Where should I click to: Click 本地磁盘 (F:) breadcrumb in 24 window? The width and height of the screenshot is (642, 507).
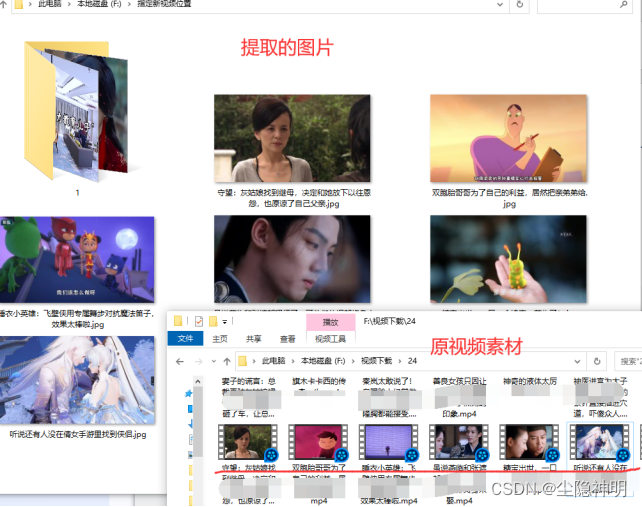click(x=323, y=361)
